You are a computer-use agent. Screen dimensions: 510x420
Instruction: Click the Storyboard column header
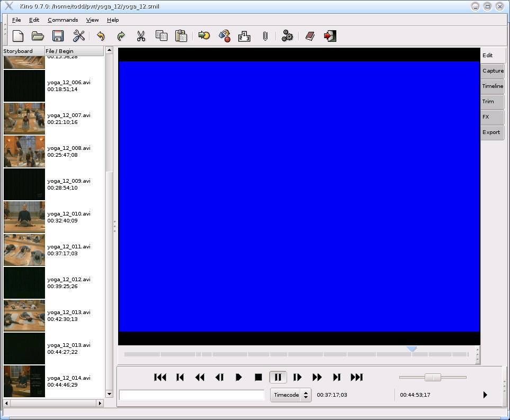(x=23, y=51)
